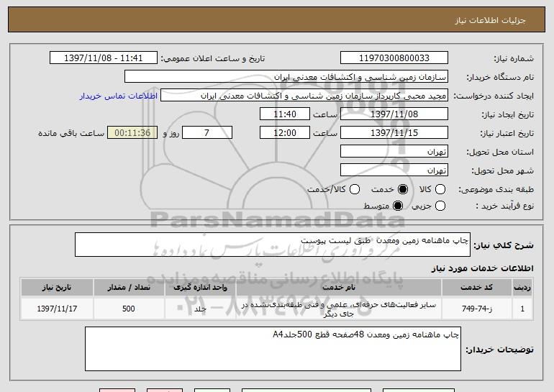Viewport: 554px width, 392px height.
Task: Select the کالا radio button
Action: (x=440, y=189)
